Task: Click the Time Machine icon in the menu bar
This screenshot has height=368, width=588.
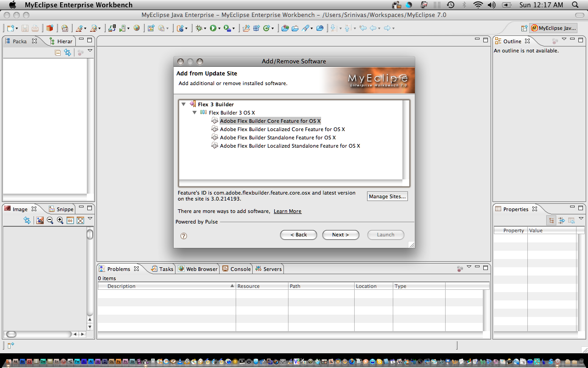Action: coord(451,5)
